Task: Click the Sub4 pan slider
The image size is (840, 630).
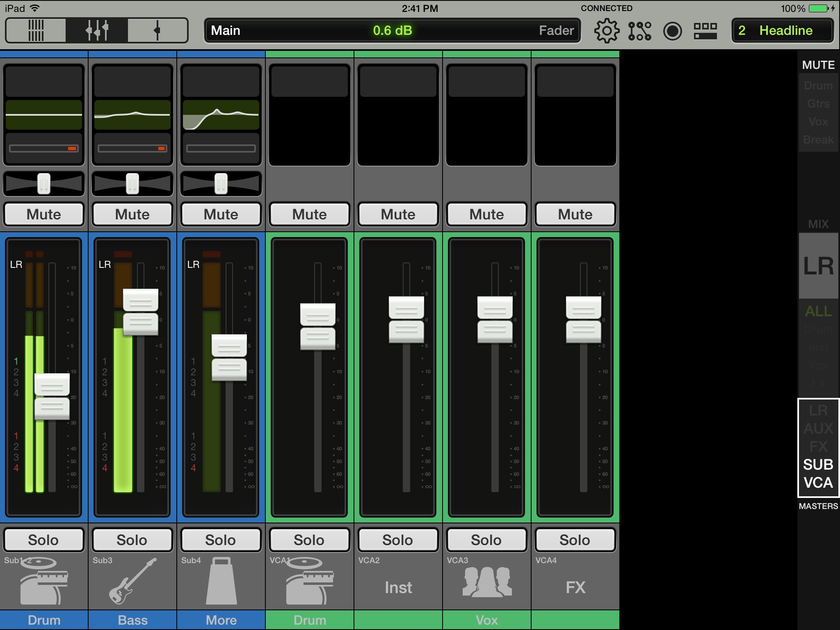Action: coord(221,183)
